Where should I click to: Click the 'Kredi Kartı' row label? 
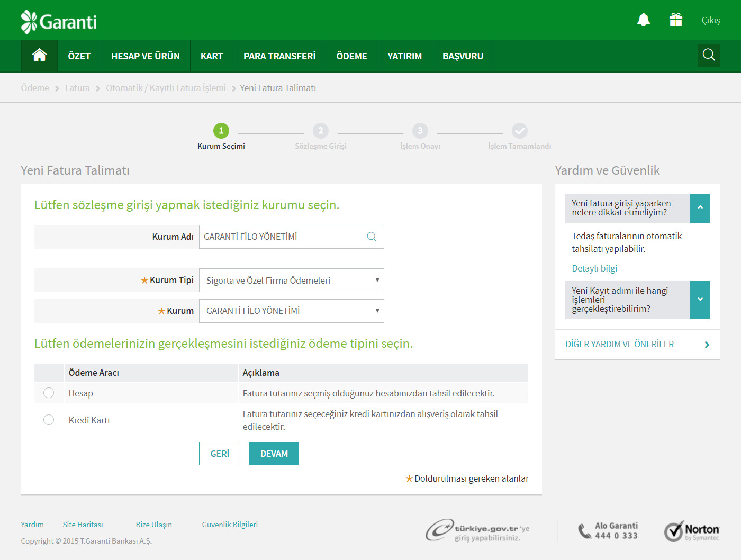89,420
